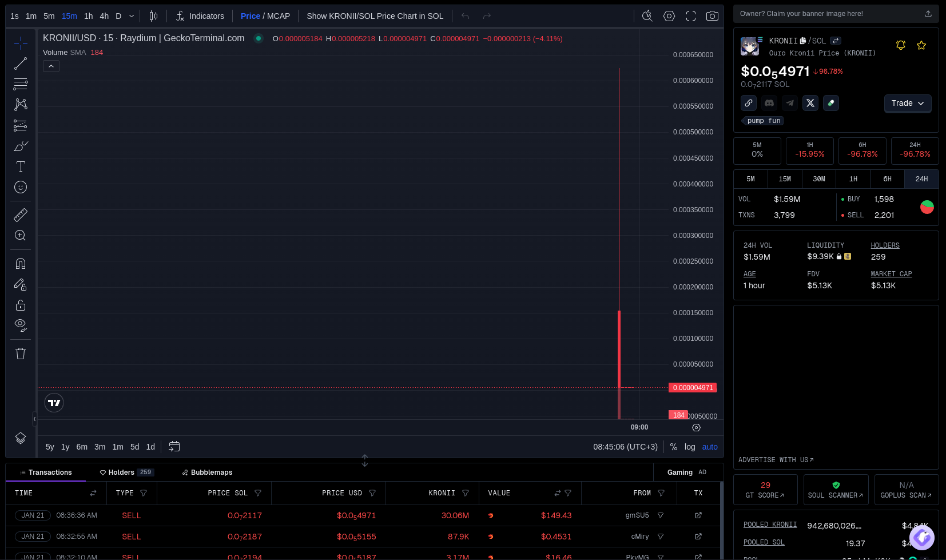946x560 pixels.
Task: Open the GT SCORE details link
Action: click(765, 490)
